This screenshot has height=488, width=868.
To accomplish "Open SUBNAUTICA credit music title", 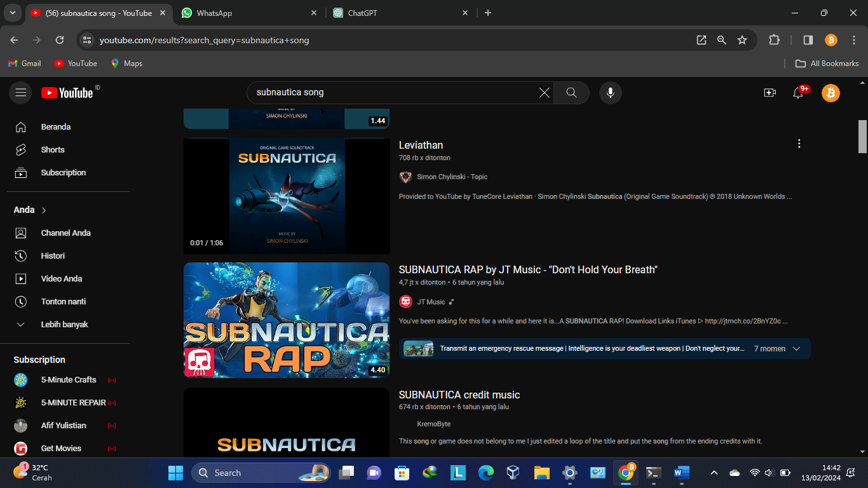I will 459,395.
